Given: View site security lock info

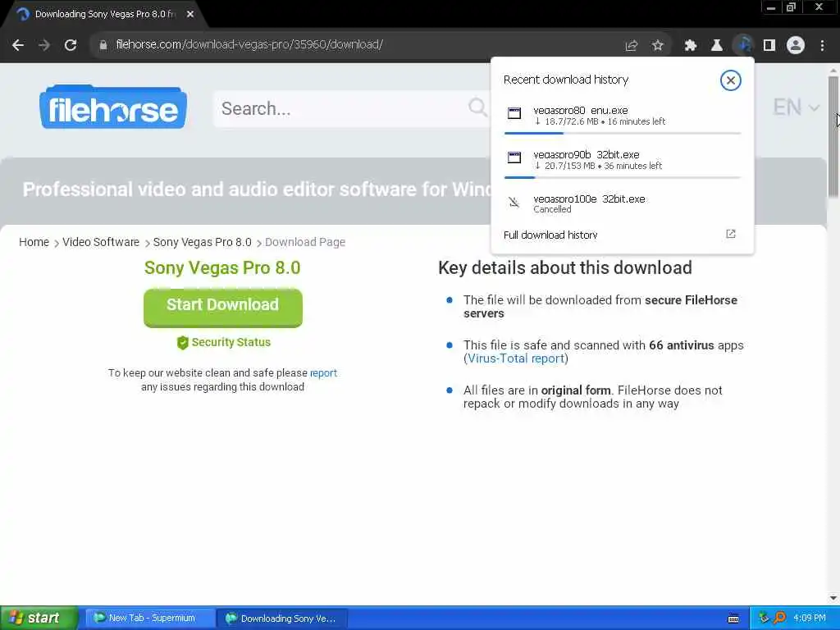Looking at the screenshot, I should click(x=103, y=45).
